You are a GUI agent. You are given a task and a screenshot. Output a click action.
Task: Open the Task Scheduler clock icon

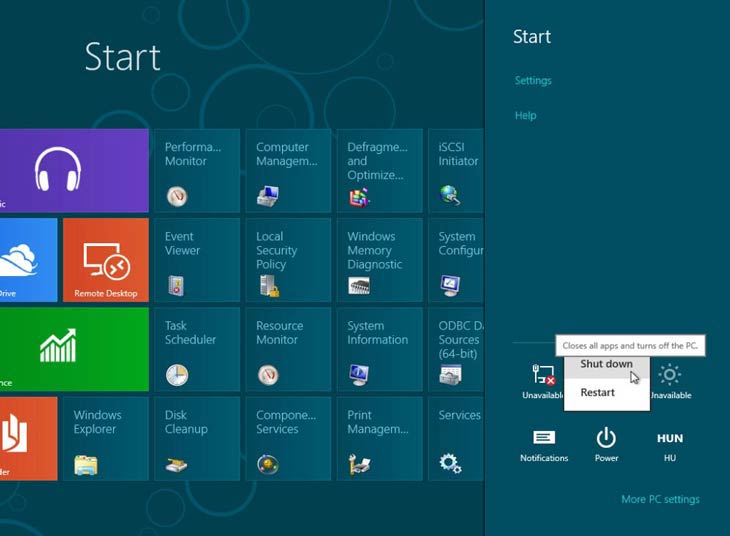[177, 375]
